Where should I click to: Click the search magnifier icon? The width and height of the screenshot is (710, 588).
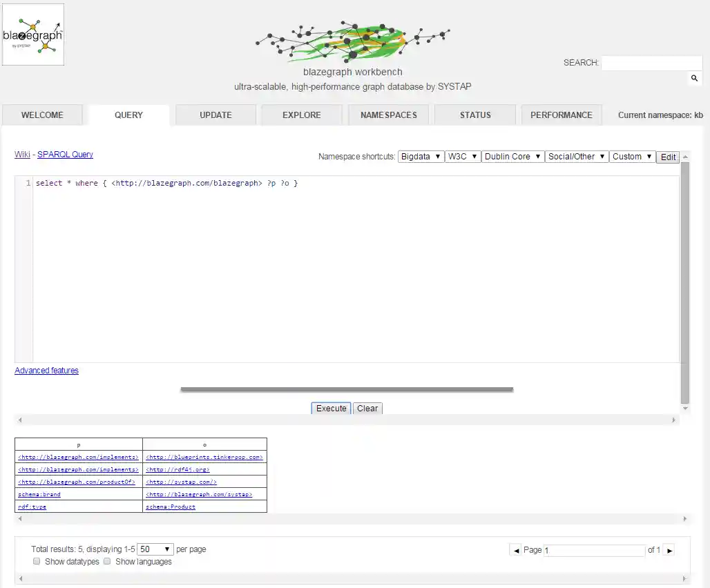tap(694, 78)
